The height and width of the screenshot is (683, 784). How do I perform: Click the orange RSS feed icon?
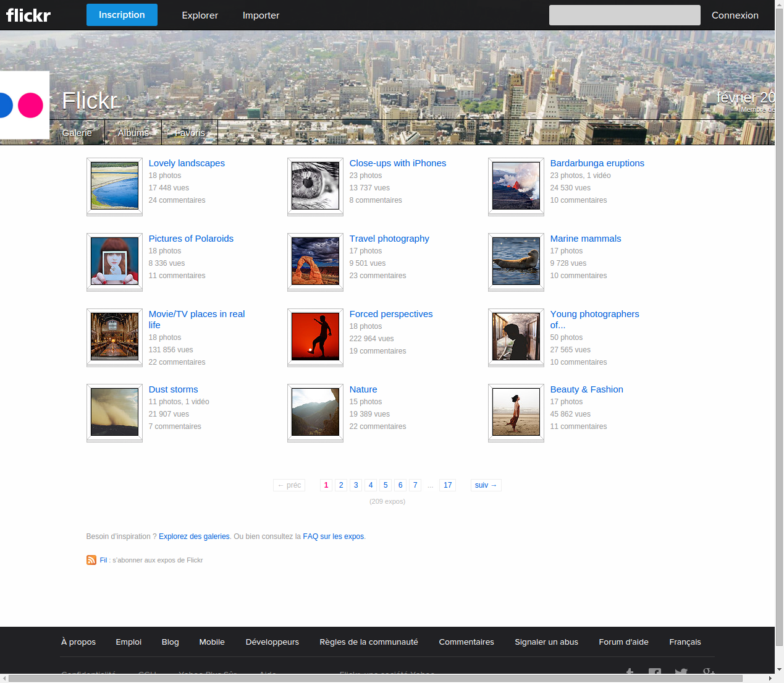pos(91,560)
